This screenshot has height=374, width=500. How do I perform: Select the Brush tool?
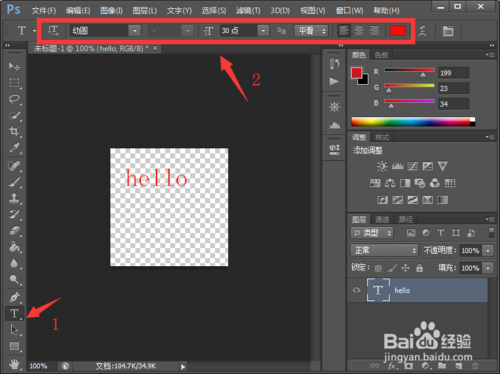click(x=14, y=182)
